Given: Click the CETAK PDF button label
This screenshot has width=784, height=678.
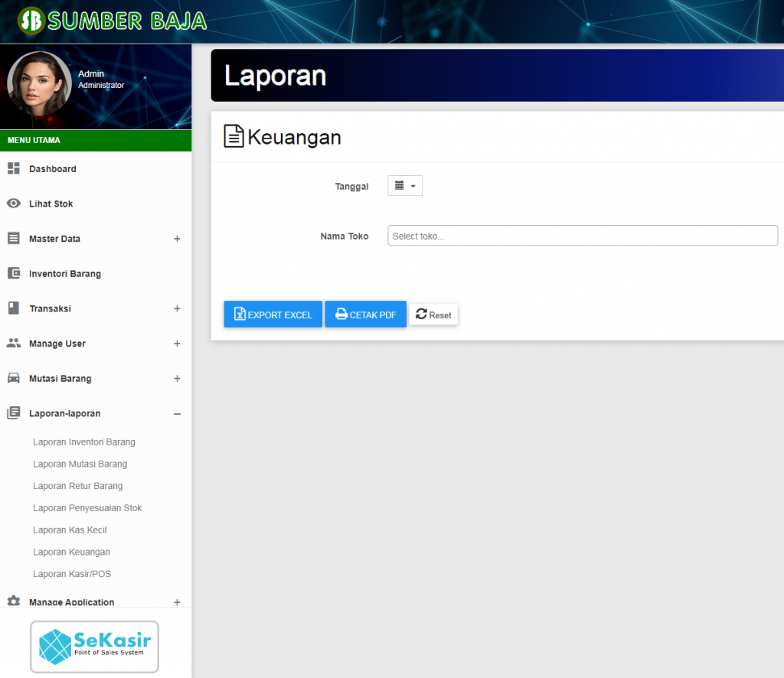Looking at the screenshot, I should (x=373, y=315).
